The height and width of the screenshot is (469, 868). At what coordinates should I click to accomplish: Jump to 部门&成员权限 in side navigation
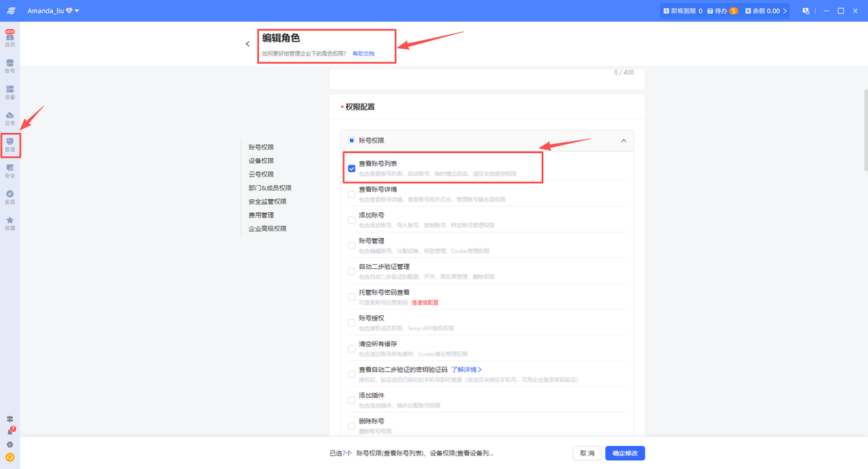click(x=270, y=188)
